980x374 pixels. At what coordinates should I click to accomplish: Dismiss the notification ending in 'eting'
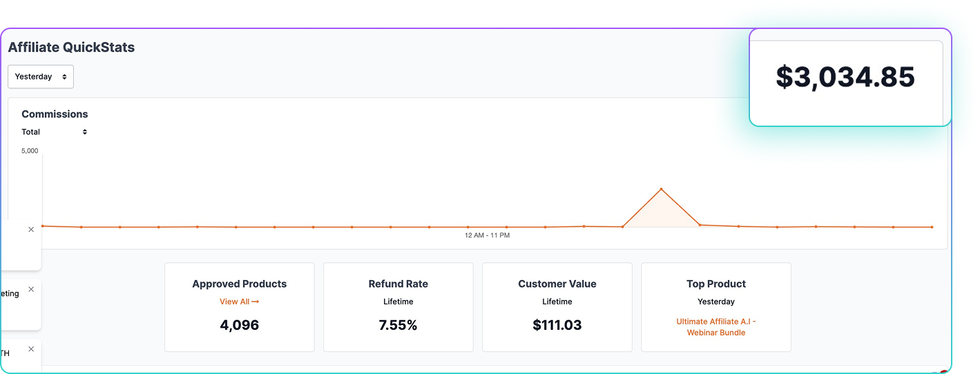[x=31, y=290]
